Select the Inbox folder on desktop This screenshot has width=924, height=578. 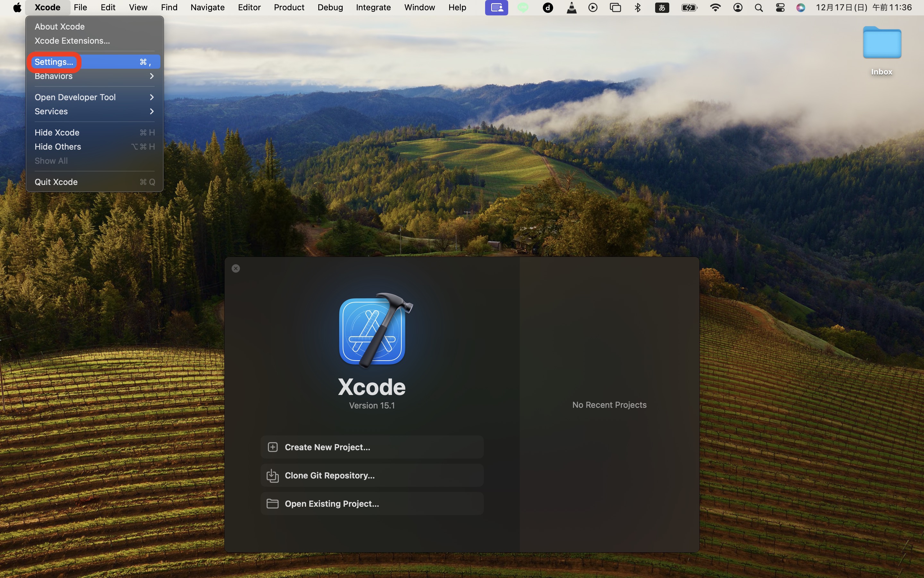point(882,50)
